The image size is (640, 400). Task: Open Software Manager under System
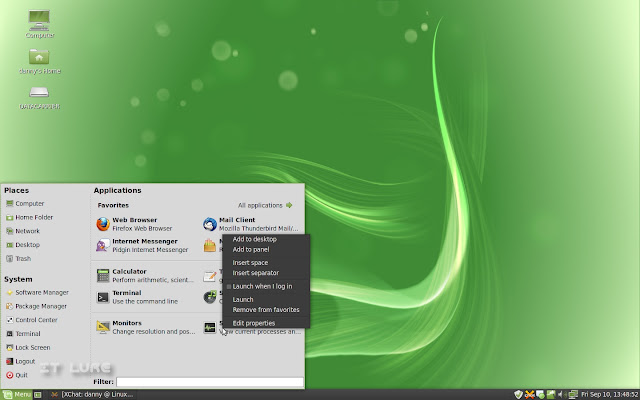[38, 293]
